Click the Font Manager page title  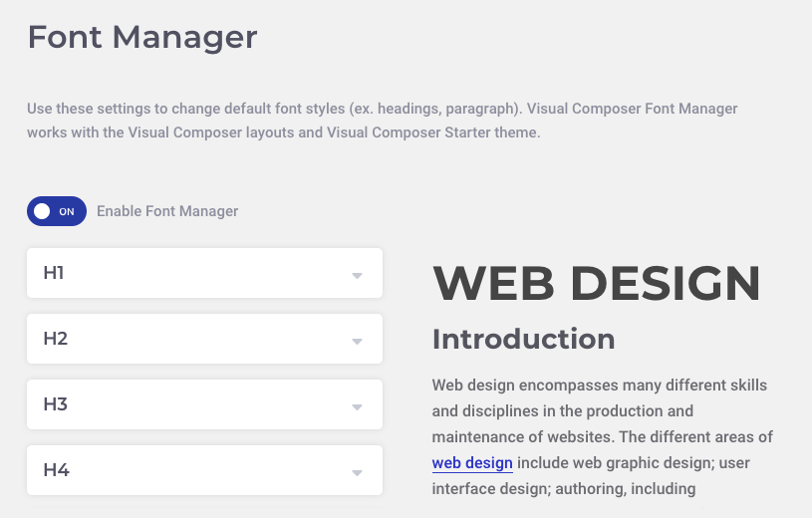click(142, 37)
